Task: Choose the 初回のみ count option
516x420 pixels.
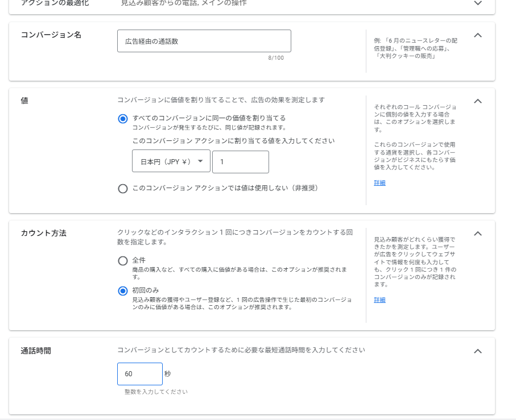Action: coord(122,291)
